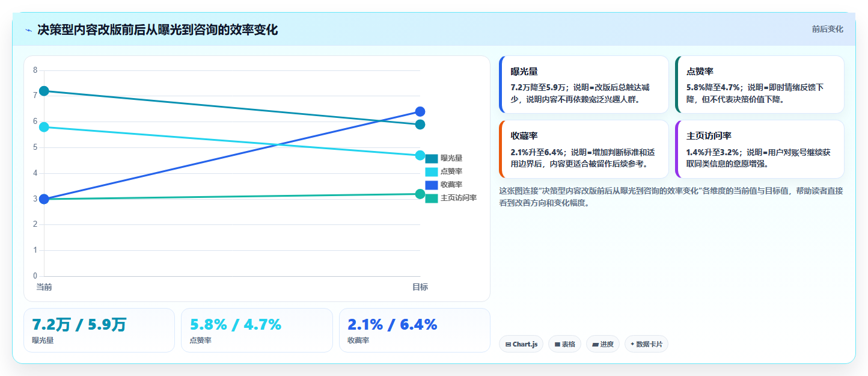Click the 曝光量 legend label
The image size is (868, 376).
click(451, 158)
